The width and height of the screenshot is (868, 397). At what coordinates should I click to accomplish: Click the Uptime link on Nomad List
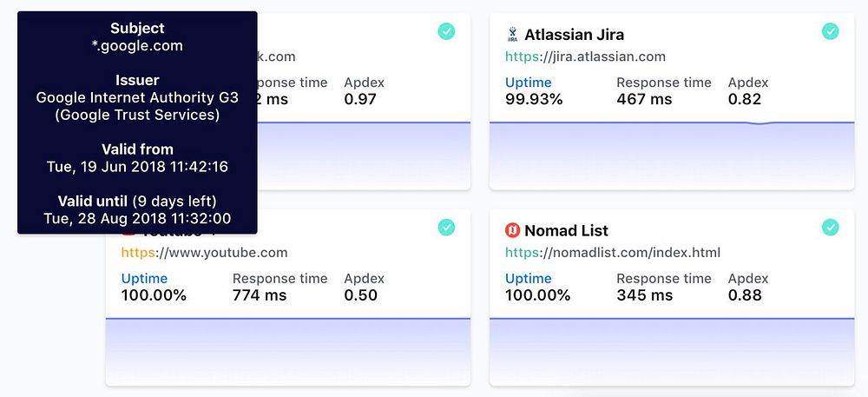coord(528,279)
